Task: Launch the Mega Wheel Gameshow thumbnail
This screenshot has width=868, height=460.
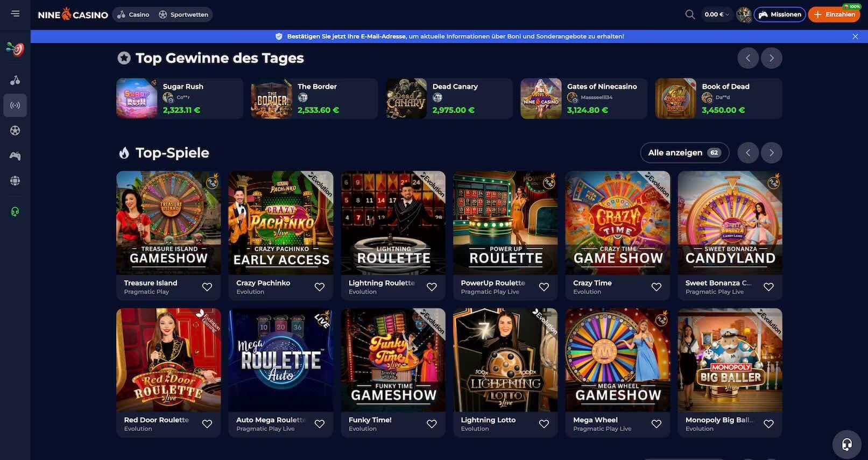Action: tap(618, 360)
